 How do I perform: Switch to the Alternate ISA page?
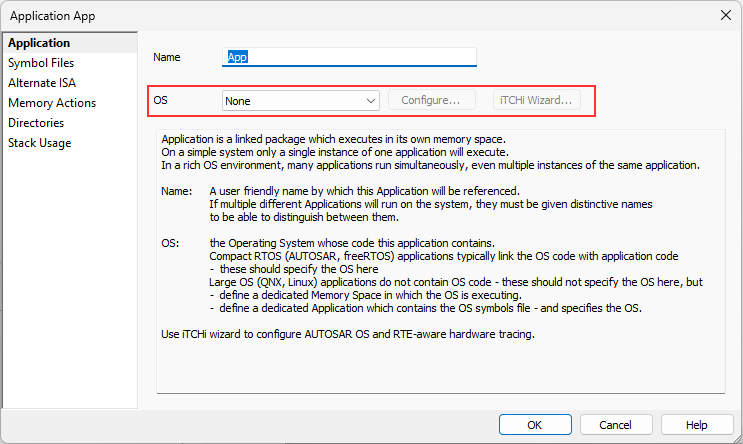[x=42, y=83]
